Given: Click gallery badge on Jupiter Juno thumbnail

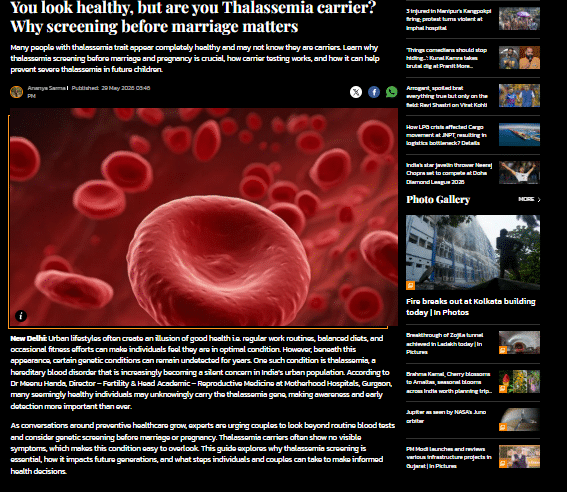Looking at the screenshot, I should click(503, 427).
